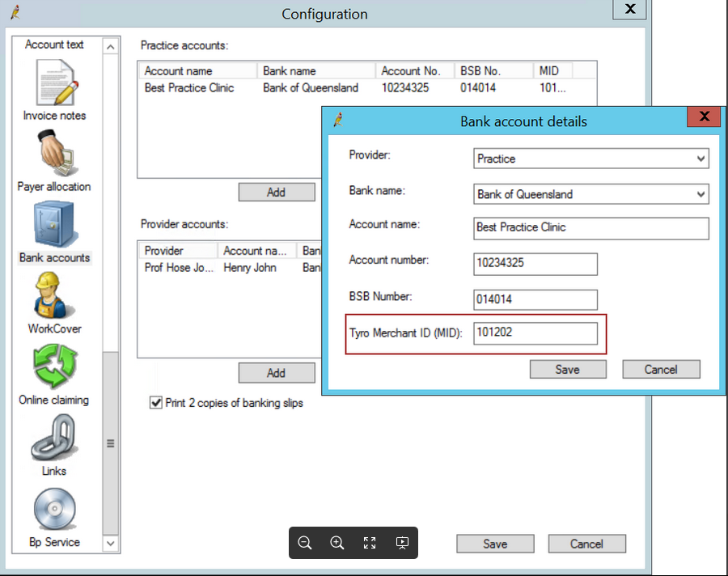Open the Invoice notes section icon

[55, 83]
